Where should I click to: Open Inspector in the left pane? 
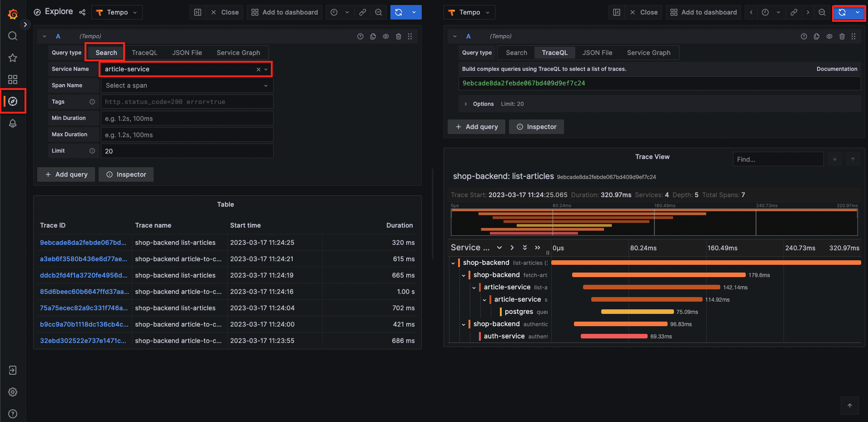tap(126, 174)
